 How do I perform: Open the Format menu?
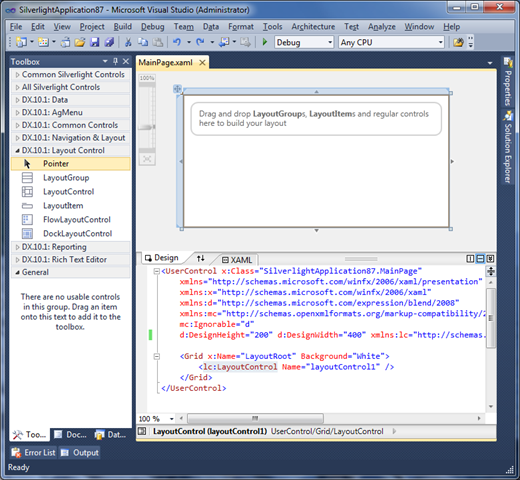point(241,27)
